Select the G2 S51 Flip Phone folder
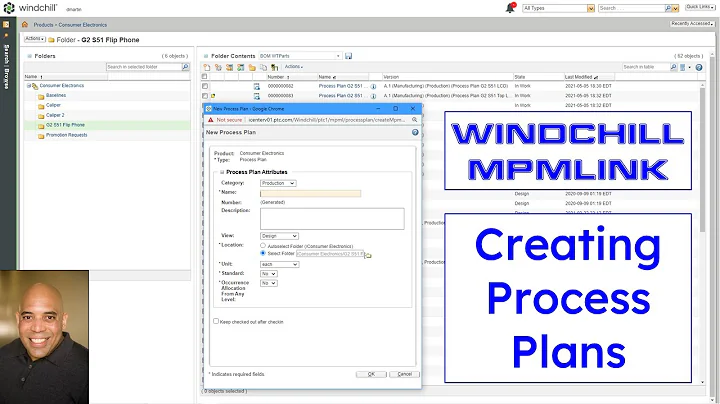Screen dimensions: 720x404 [65, 125]
